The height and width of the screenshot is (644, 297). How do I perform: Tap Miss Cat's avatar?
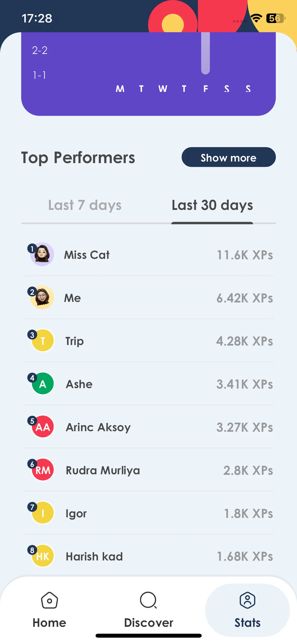coord(42,254)
